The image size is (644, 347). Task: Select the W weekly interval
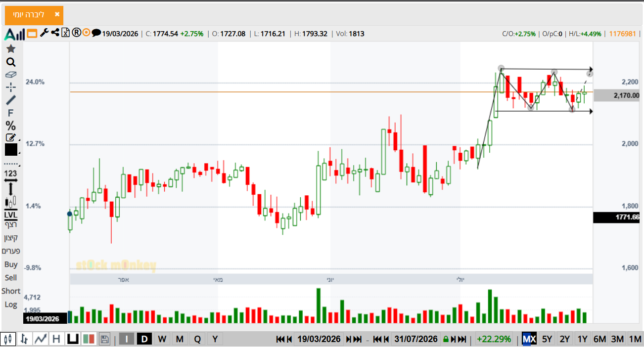point(162,339)
